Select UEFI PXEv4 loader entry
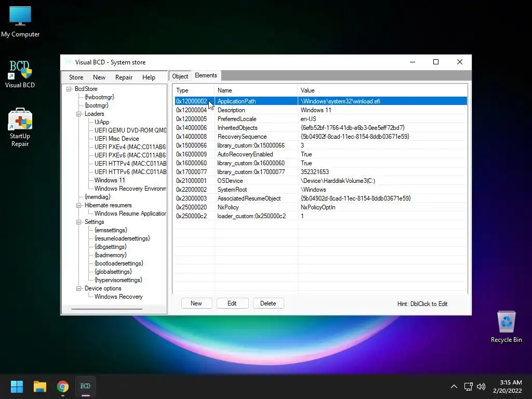This screenshot has width=532, height=399. click(130, 147)
